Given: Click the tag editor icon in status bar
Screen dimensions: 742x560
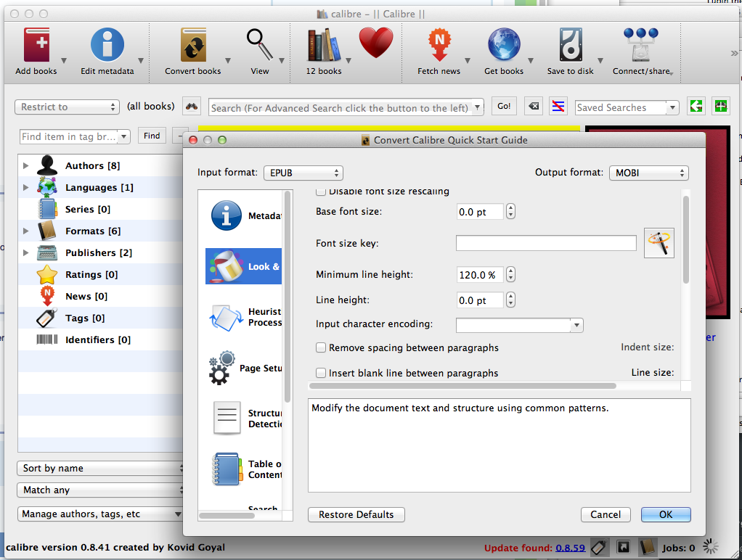Looking at the screenshot, I should pos(599,547).
